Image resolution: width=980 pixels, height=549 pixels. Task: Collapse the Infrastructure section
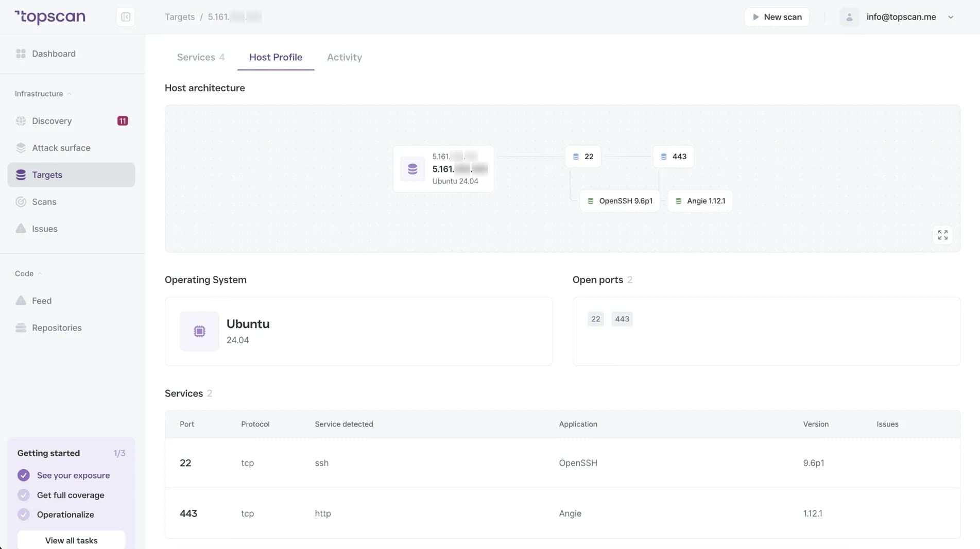click(x=43, y=94)
